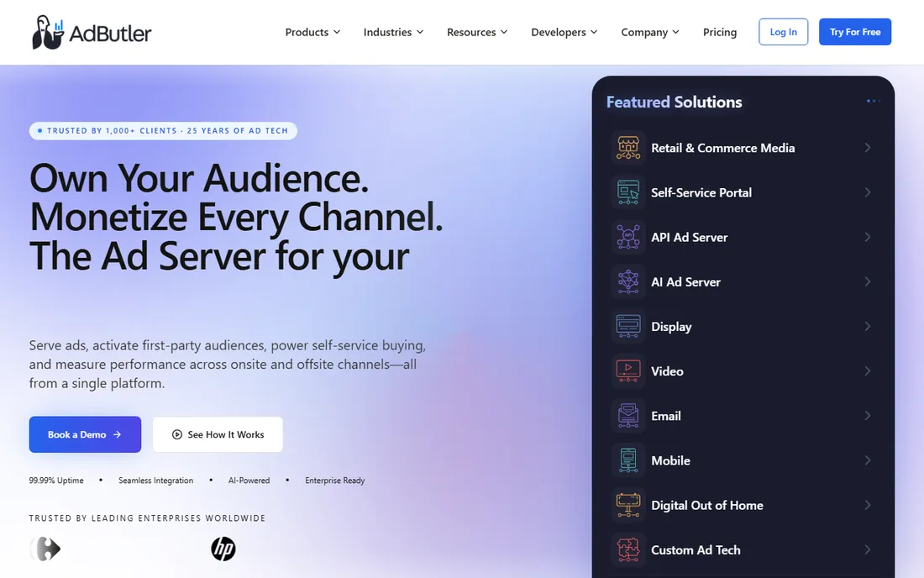
Task: Click the Self-Service Portal icon
Action: (x=628, y=192)
